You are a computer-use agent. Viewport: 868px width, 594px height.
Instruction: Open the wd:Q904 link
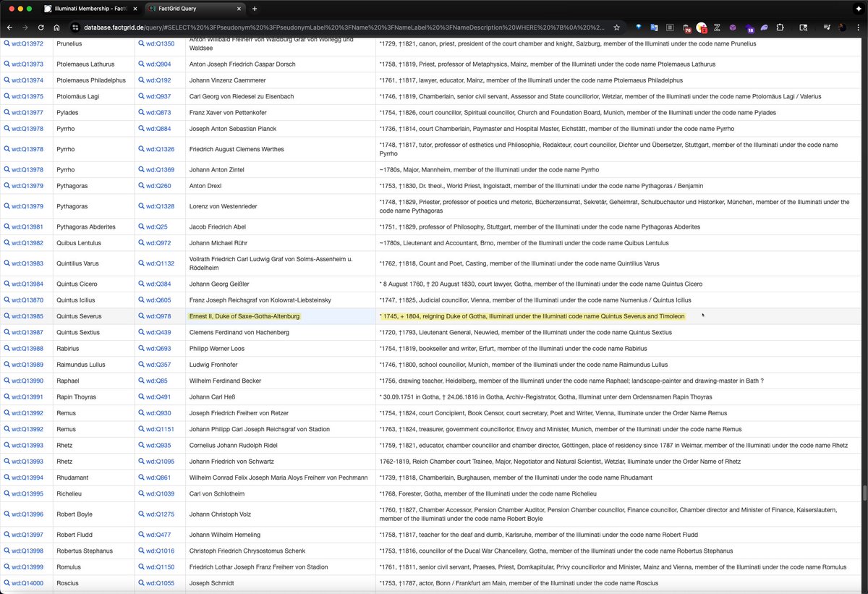click(x=160, y=64)
